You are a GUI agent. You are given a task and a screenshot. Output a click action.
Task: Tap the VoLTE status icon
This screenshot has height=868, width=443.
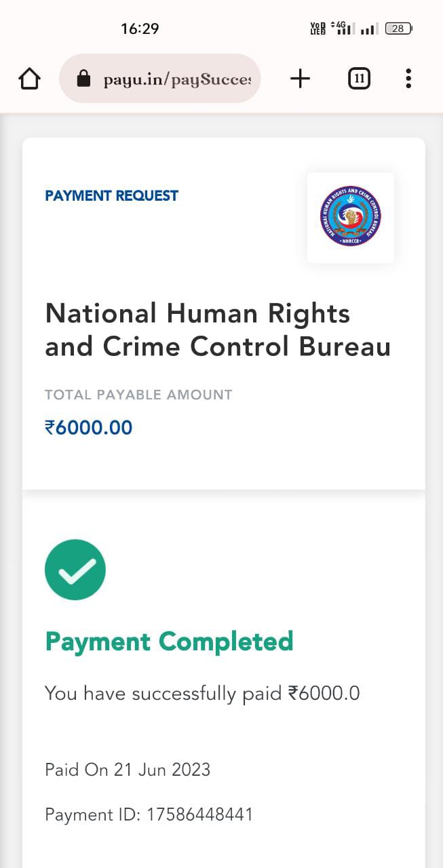tap(317, 28)
